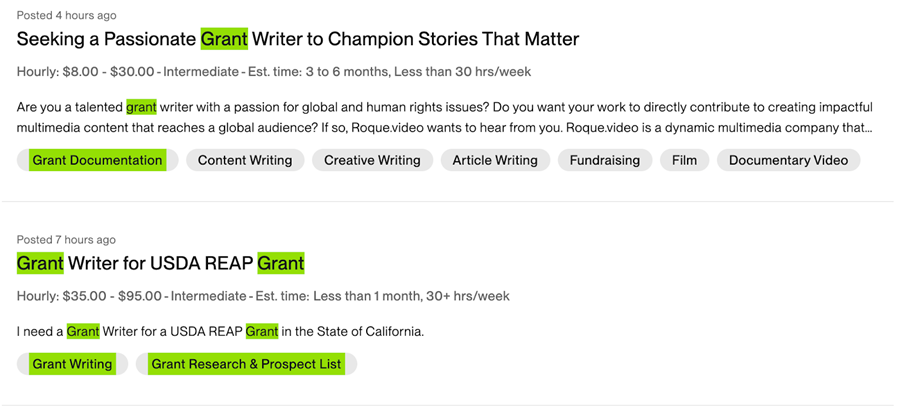Click the Documentary Video skill tag
This screenshot has width=897, height=406.
click(x=788, y=160)
